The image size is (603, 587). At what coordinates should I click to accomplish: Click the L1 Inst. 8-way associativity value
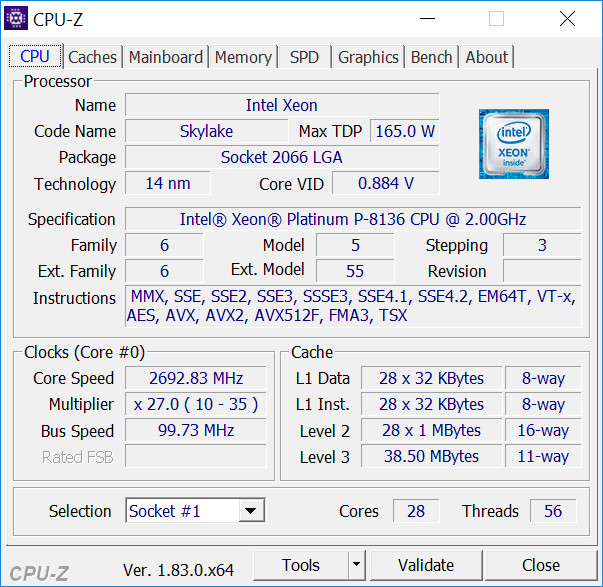pos(543,404)
